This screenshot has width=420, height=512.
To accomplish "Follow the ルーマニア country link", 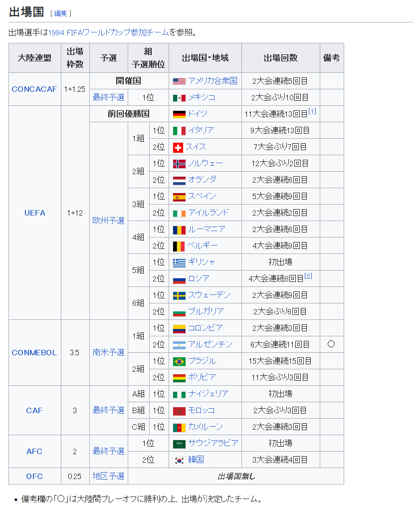I will (x=207, y=229).
